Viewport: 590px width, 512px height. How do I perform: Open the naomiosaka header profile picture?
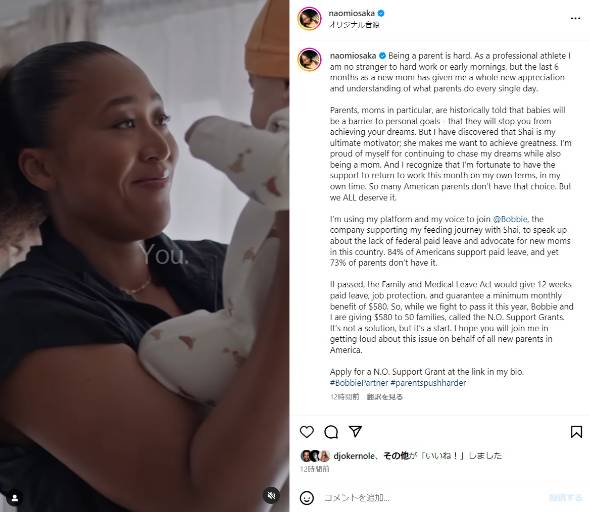click(x=309, y=18)
